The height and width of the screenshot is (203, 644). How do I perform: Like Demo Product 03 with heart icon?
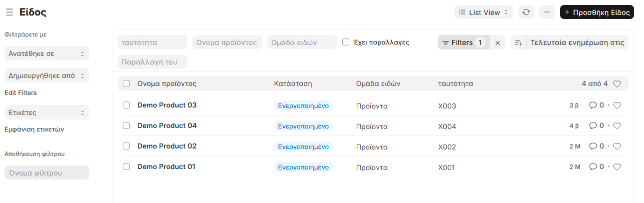pos(617,105)
